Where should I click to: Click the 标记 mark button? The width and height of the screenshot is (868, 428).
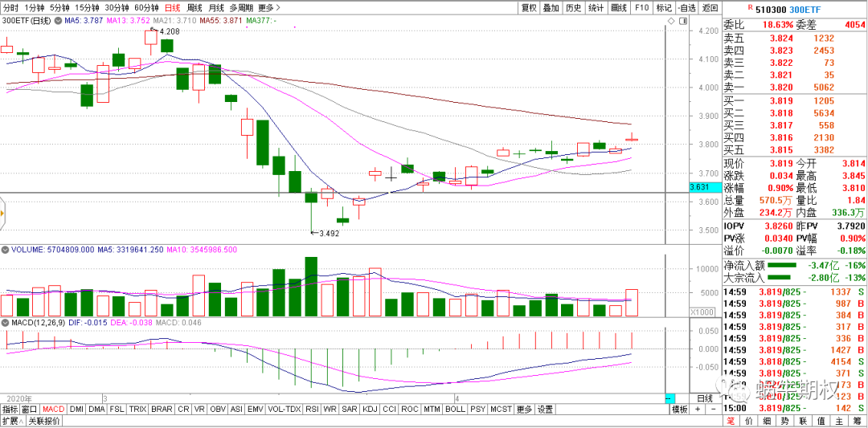coord(664,8)
